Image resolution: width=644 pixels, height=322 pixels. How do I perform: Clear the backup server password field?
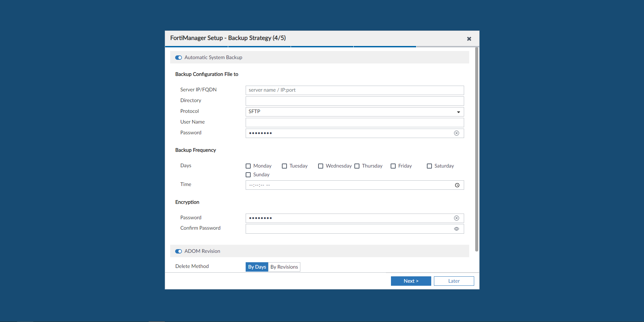point(456,133)
